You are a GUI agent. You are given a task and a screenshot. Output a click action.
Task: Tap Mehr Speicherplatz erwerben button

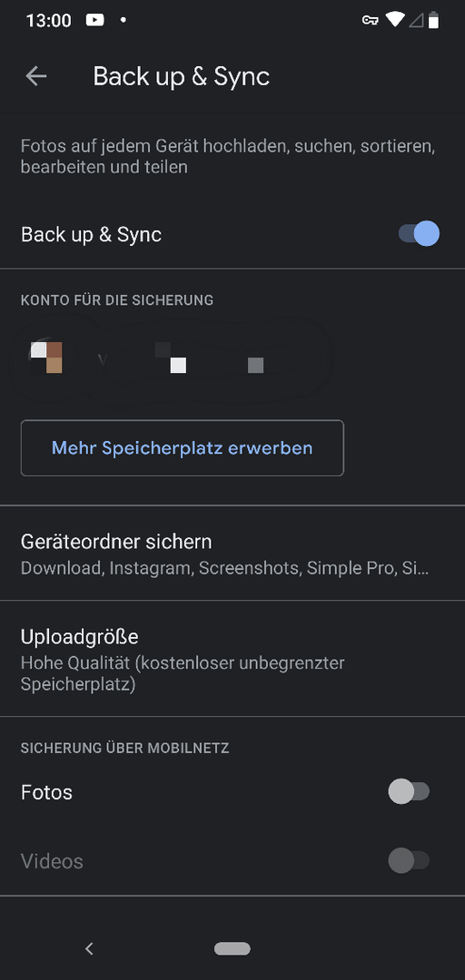point(183,447)
